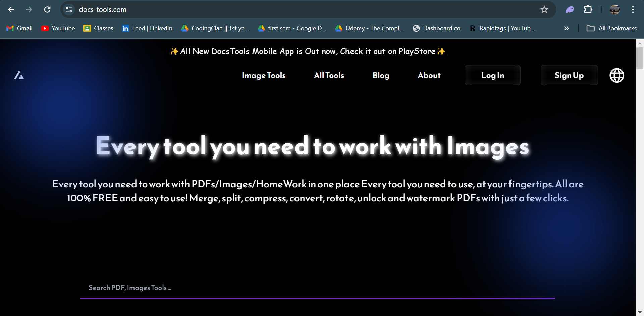The height and width of the screenshot is (316, 644).
Task: Open the Chrome profile avatar
Action: point(614,10)
